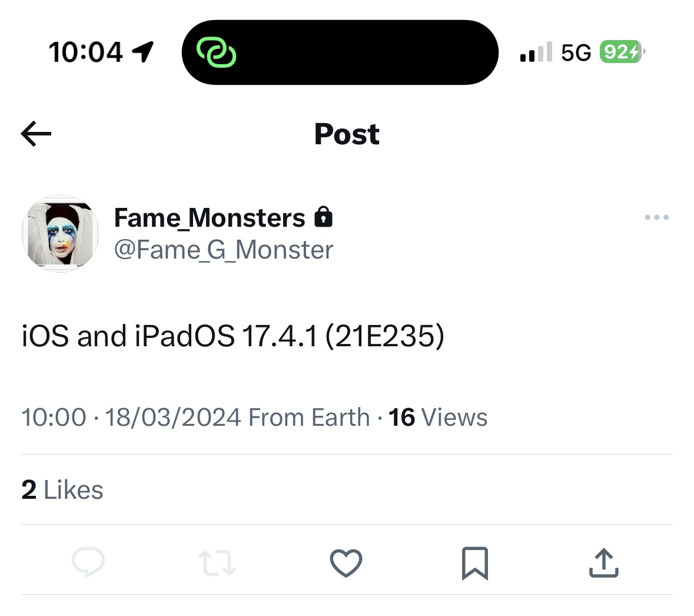
Task: Tap the post text iOS and iPadOS 17.4.1
Action: [233, 336]
